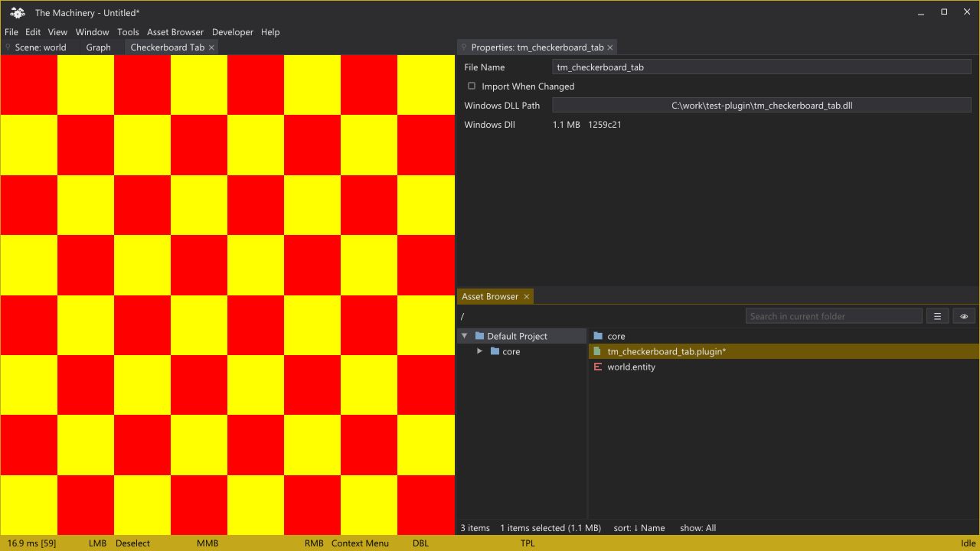Click the Search in current folder field
This screenshot has width=980, height=551.
834,316
